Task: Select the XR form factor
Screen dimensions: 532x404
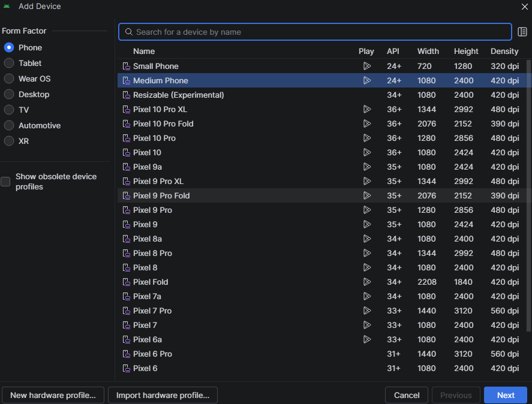Action: (9, 141)
